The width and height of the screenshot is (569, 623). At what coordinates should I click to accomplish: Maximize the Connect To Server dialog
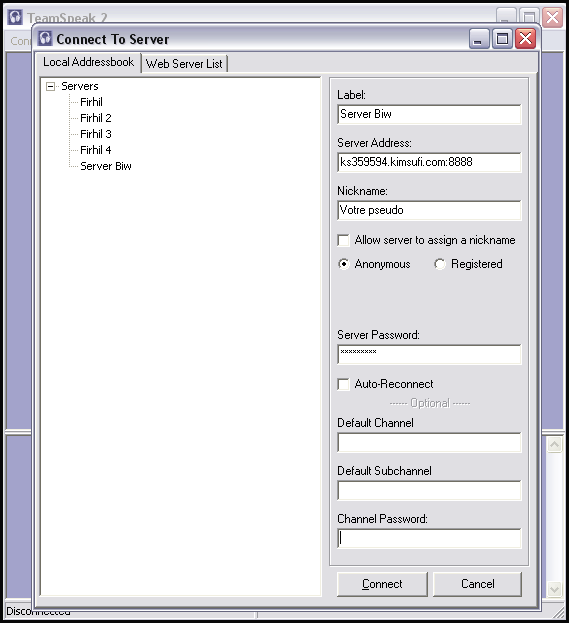tap(502, 39)
